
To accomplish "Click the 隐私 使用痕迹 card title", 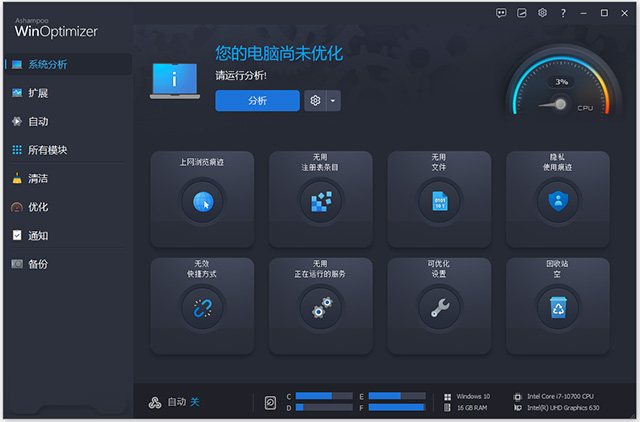I will point(558,162).
